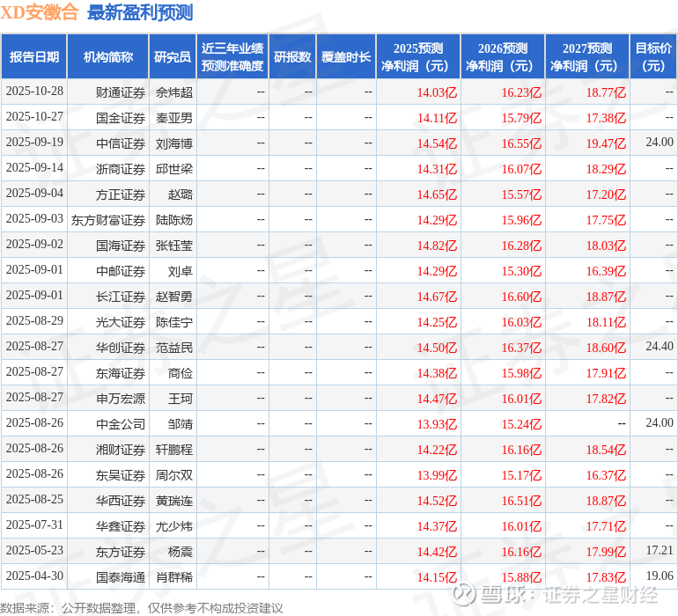Click researcher 陆陈炀

pos(174,220)
